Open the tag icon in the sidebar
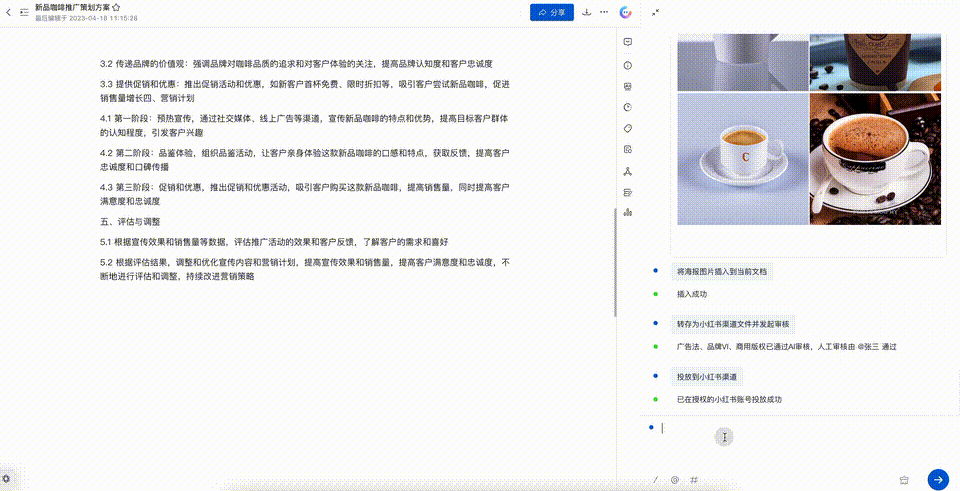Viewport: 960px width, 491px height. pyautogui.click(x=627, y=128)
